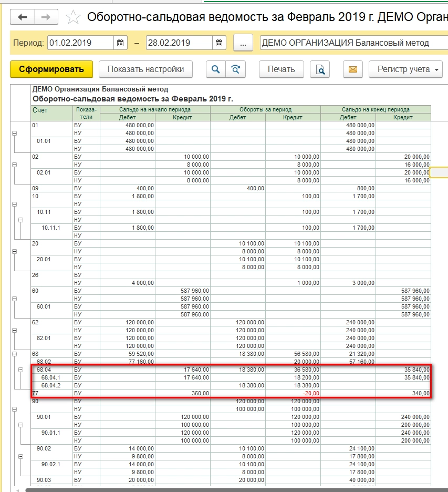Screen dimensions: 448x492
Task: Click the organization field ДЕМО ОРГАНИЗАЦИЯ Балансовый метод
Action: [354, 43]
